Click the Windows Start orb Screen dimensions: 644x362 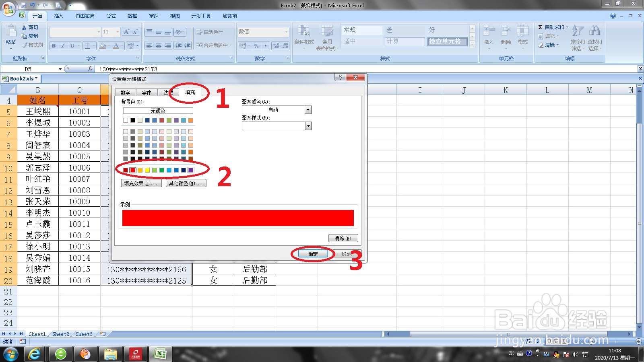tap(11, 354)
